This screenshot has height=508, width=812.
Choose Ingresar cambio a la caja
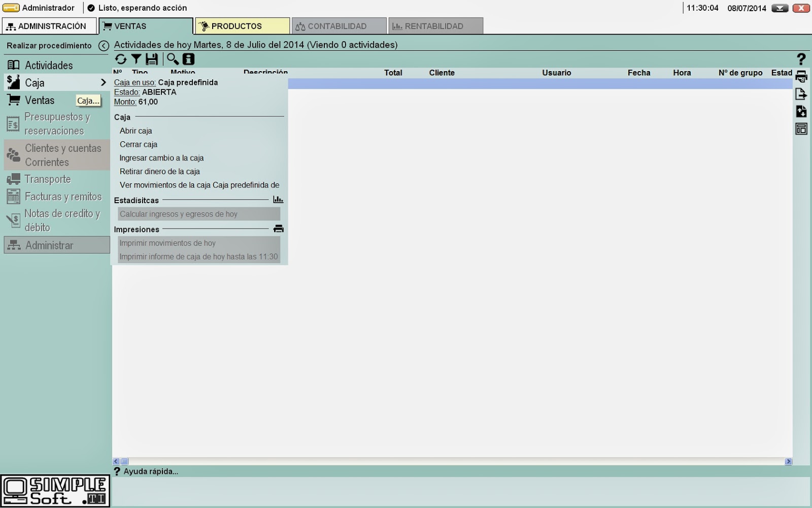coord(161,157)
